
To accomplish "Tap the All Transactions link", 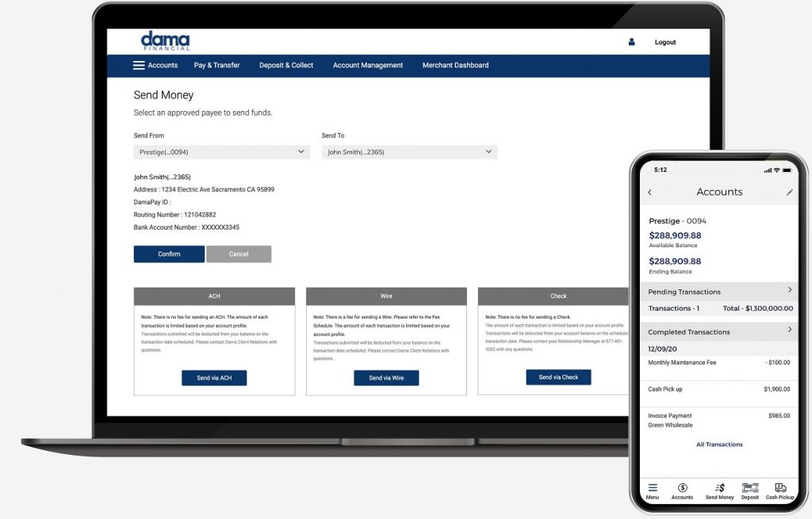I will (719, 445).
